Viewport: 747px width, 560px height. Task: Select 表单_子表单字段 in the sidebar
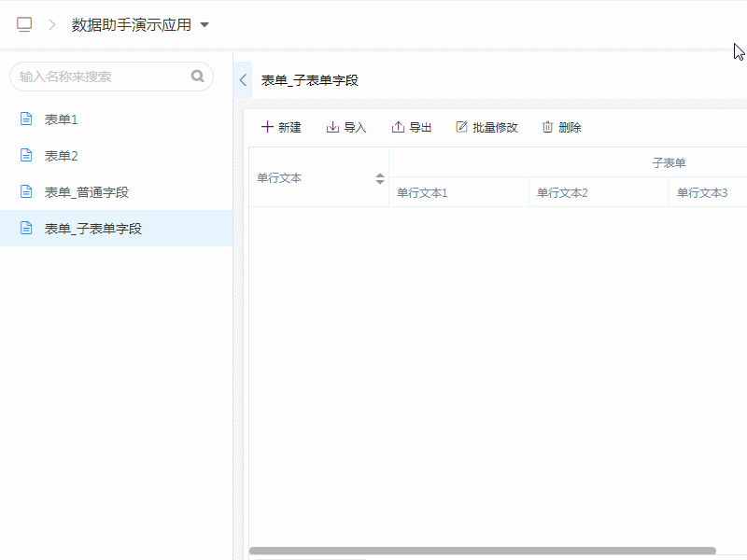pyautogui.click(x=92, y=229)
